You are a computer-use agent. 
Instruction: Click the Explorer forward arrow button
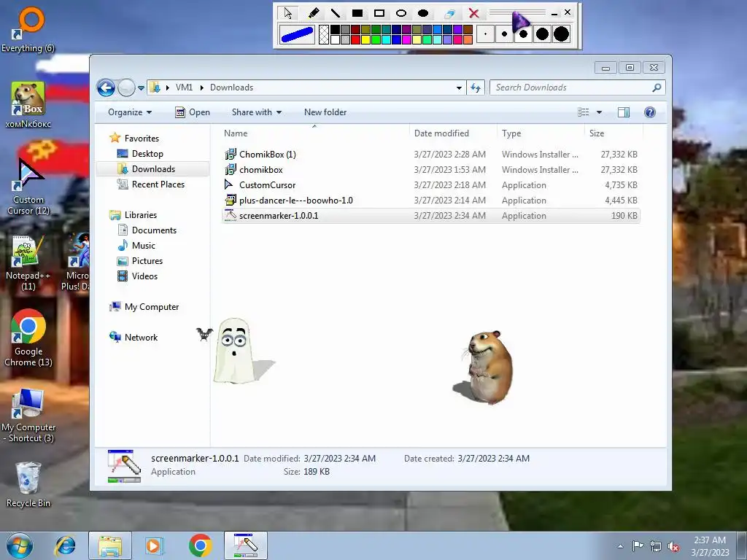tap(126, 87)
